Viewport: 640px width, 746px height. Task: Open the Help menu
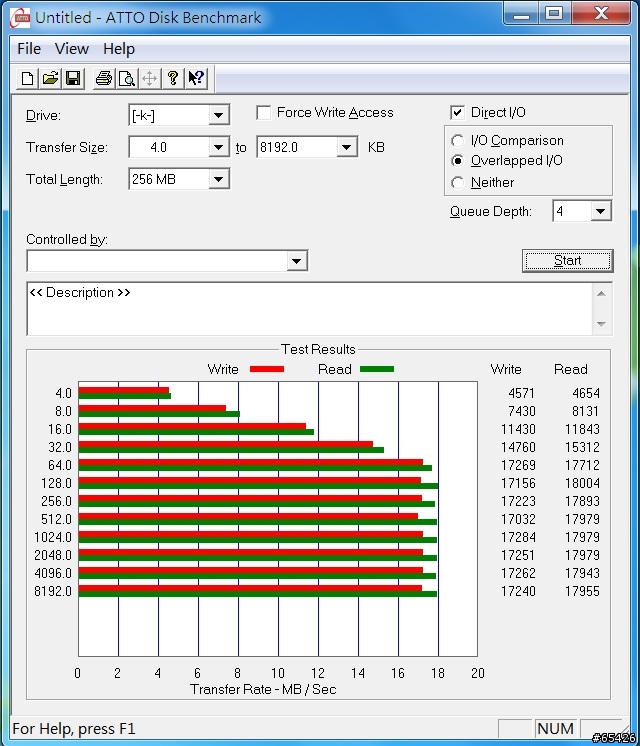(x=119, y=49)
